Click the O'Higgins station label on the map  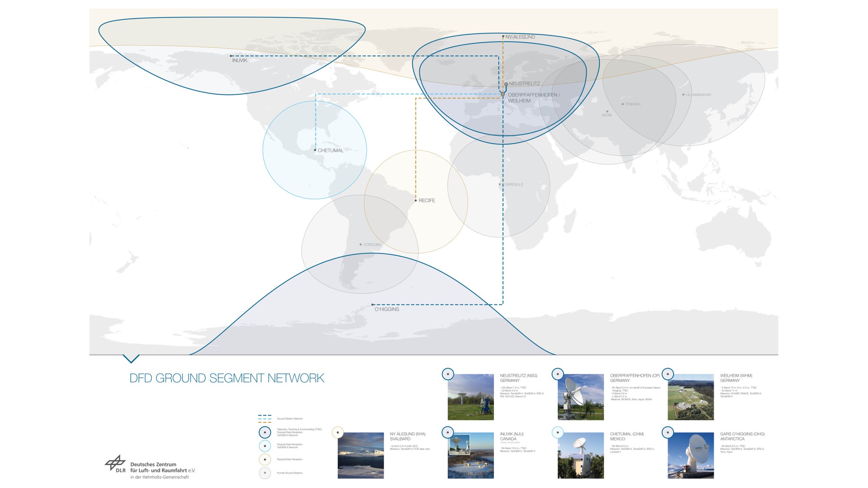pos(387,310)
